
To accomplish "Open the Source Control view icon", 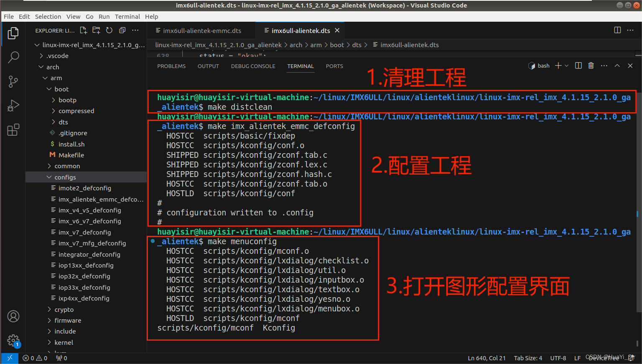I will [13, 81].
